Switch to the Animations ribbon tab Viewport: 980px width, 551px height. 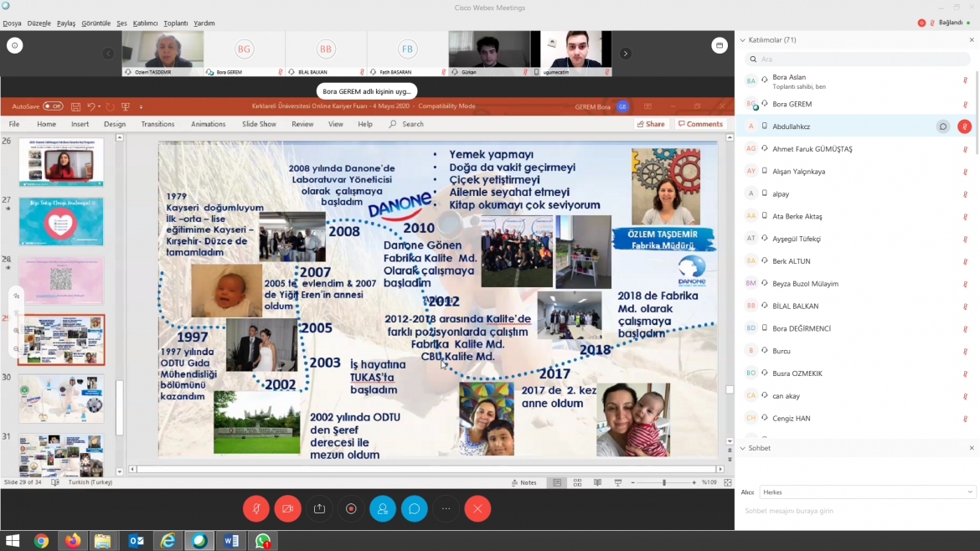tap(208, 124)
